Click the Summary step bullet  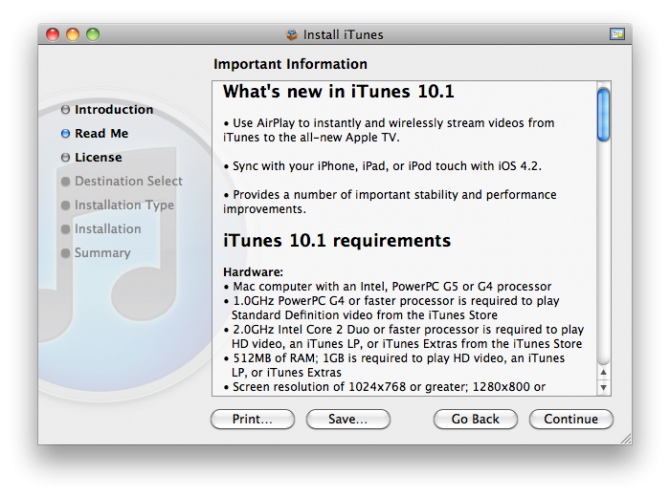[x=65, y=253]
